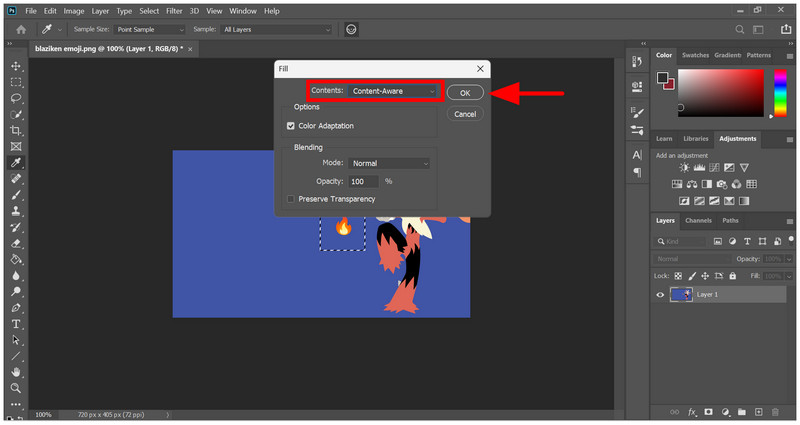Select the Eraser tool
Viewport: 800px width, 425px height.
(16, 243)
